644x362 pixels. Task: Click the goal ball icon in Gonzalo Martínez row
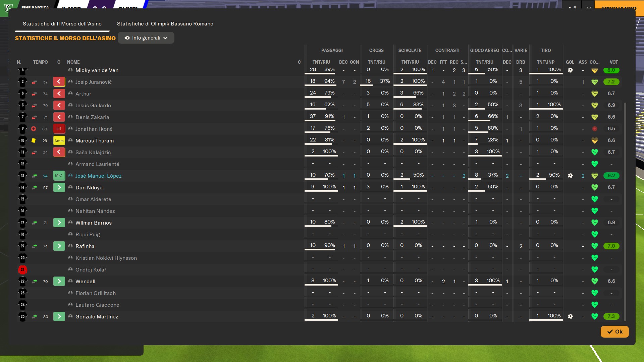(x=570, y=316)
